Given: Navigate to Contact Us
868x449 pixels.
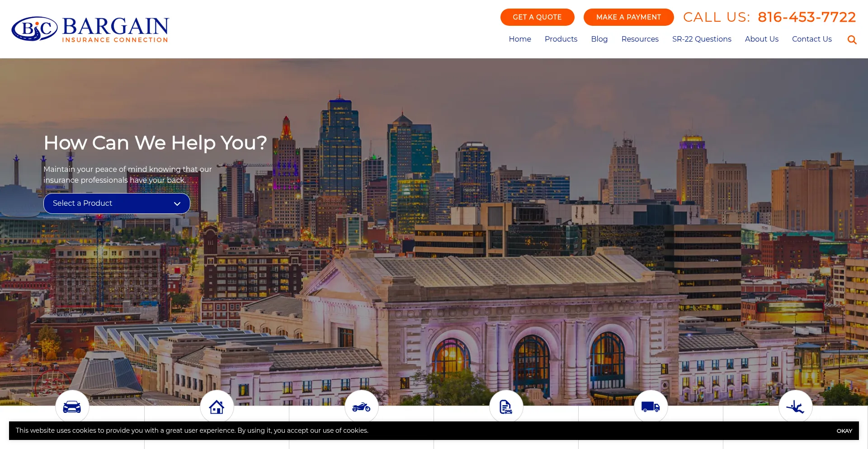Looking at the screenshot, I should coord(811,39).
